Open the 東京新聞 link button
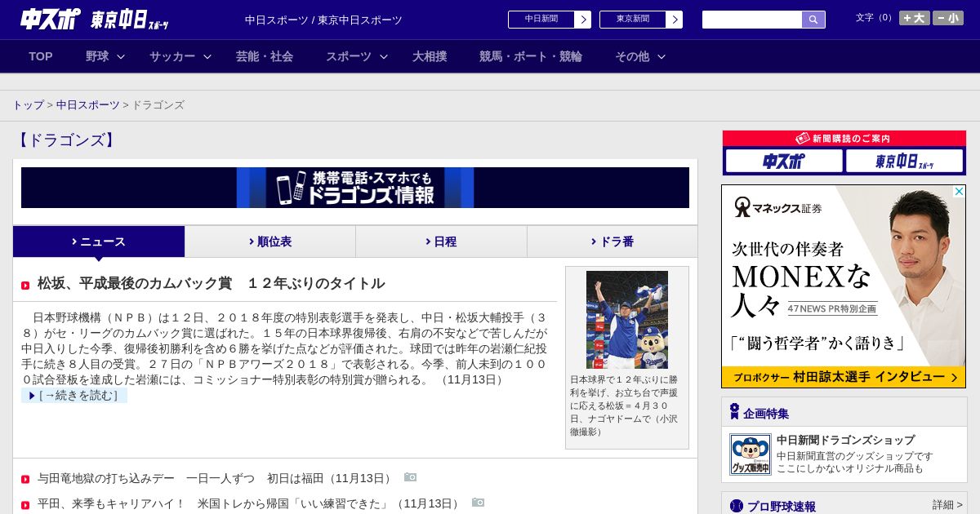980x514 pixels. tap(632, 20)
